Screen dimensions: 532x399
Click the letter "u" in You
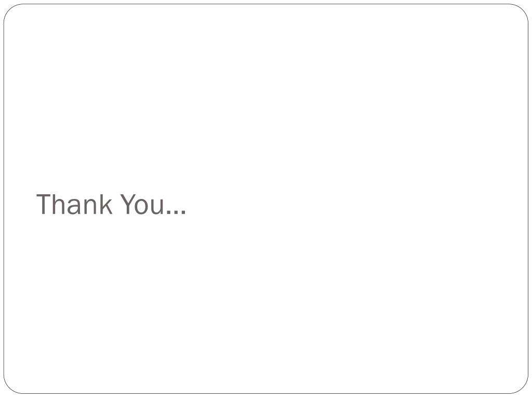tap(157, 207)
